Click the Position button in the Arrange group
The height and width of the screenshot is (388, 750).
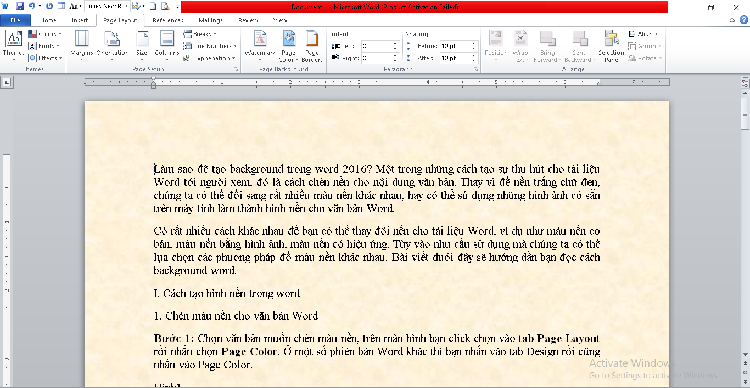coord(495,46)
